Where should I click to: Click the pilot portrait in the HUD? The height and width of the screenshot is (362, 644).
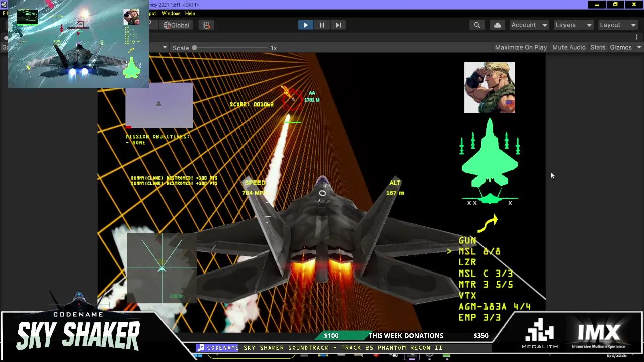[x=490, y=87]
